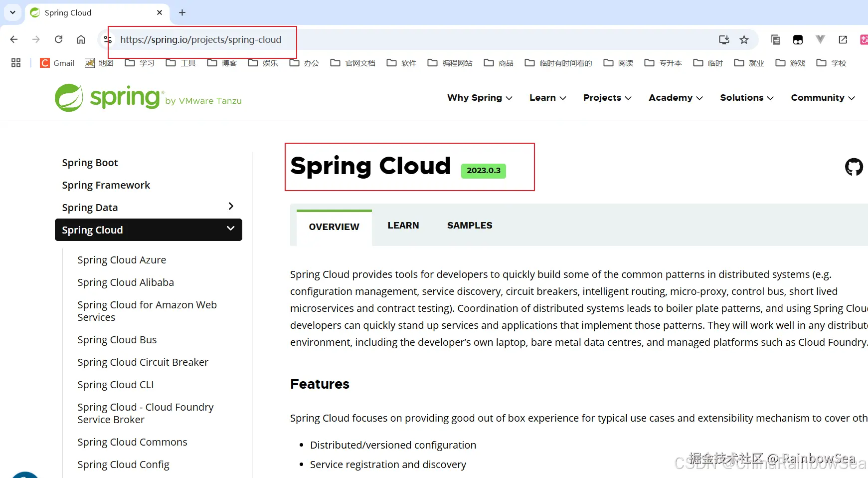The width and height of the screenshot is (868, 478).
Task: Open 游戏 bookmark folder
Action: [791, 63]
